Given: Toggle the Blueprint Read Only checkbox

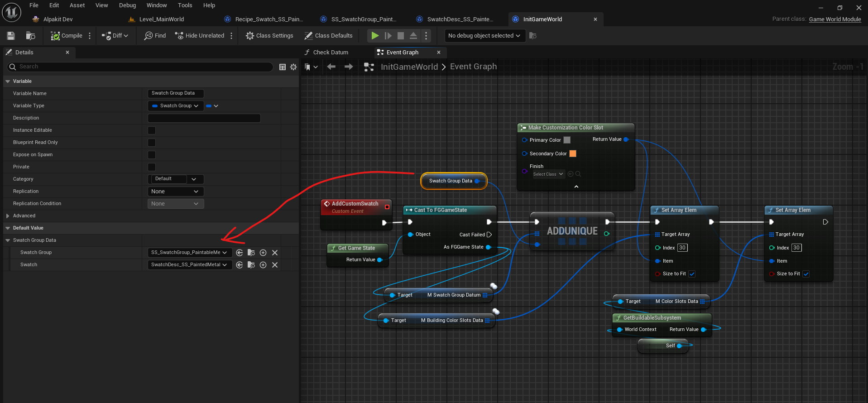Looking at the screenshot, I should 152,143.
